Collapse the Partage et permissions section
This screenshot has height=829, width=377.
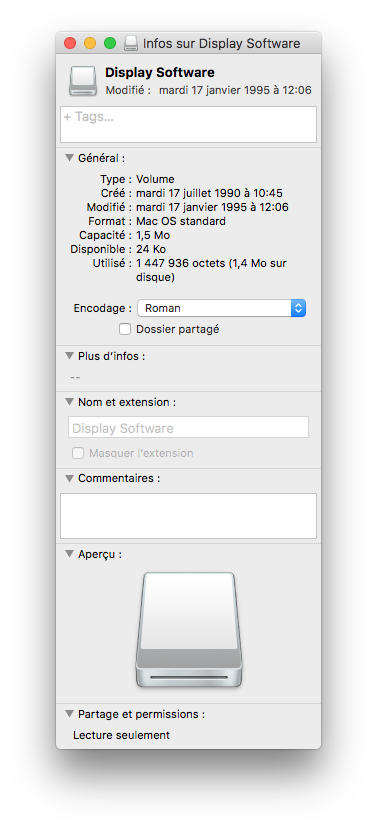[x=69, y=714]
